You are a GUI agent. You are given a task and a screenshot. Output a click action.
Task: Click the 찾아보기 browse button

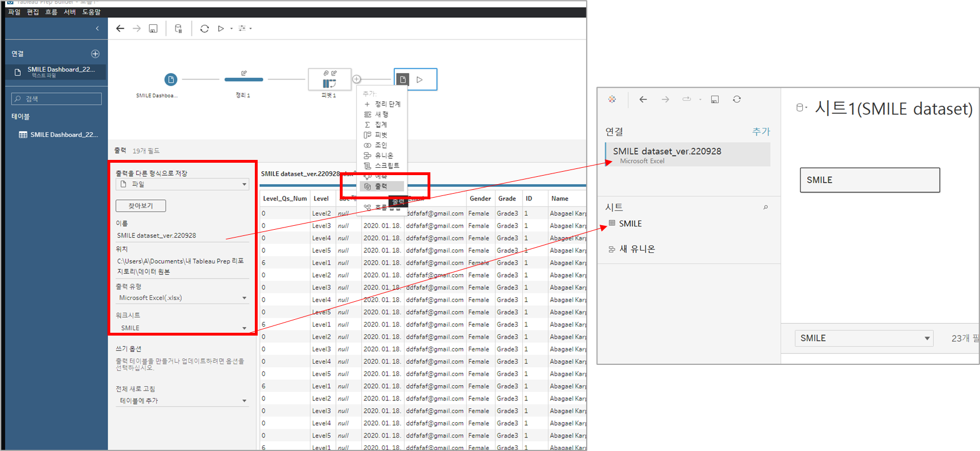coord(141,206)
